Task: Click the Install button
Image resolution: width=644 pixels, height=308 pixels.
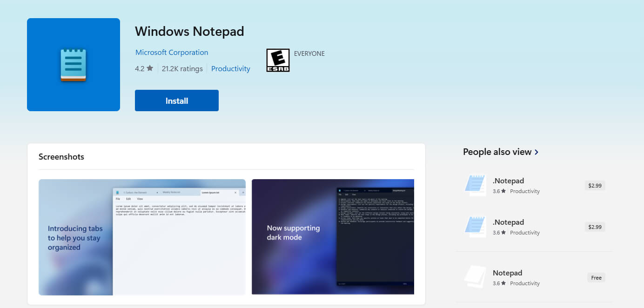Action: tap(176, 100)
